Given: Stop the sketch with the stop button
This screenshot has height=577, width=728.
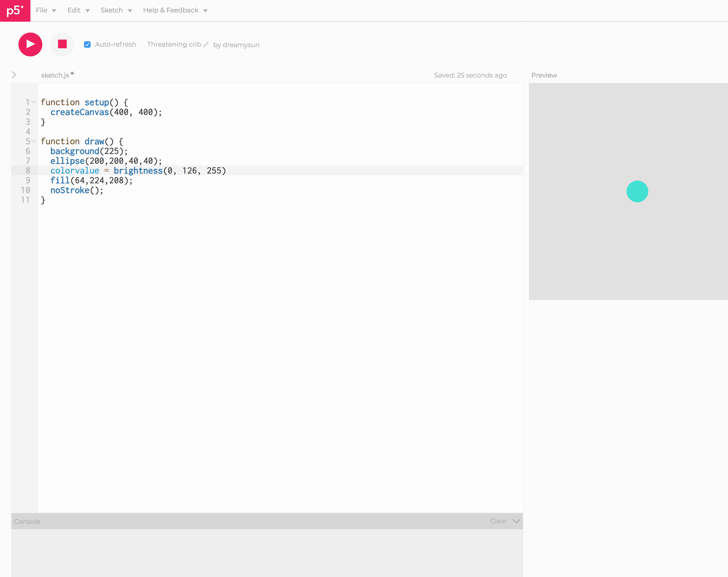Looking at the screenshot, I should [62, 44].
